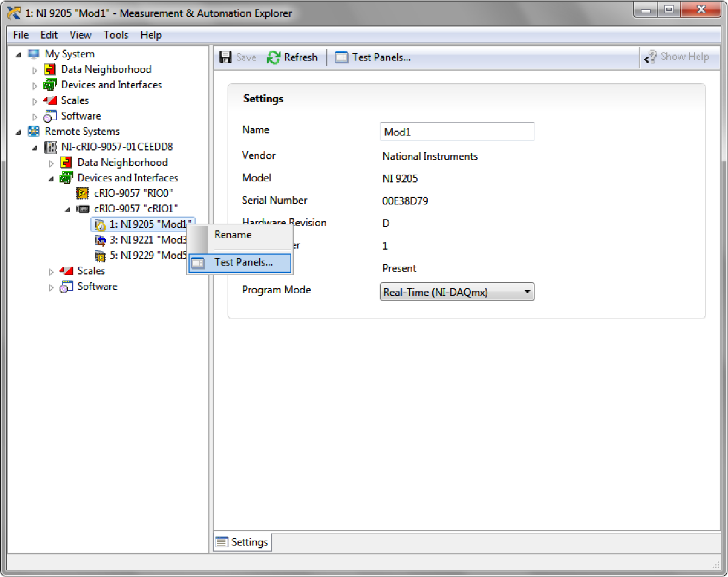
Task: Click the NI 9221 "Mod3" module icon
Action: point(100,240)
